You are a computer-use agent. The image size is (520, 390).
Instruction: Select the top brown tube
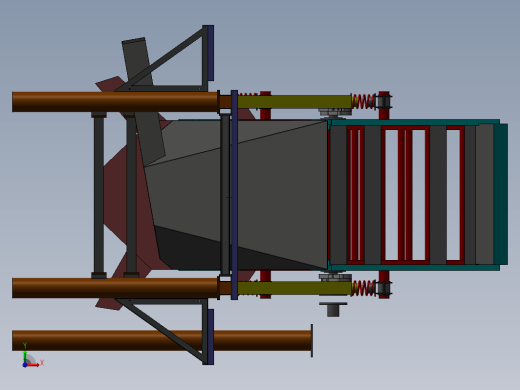point(115,102)
